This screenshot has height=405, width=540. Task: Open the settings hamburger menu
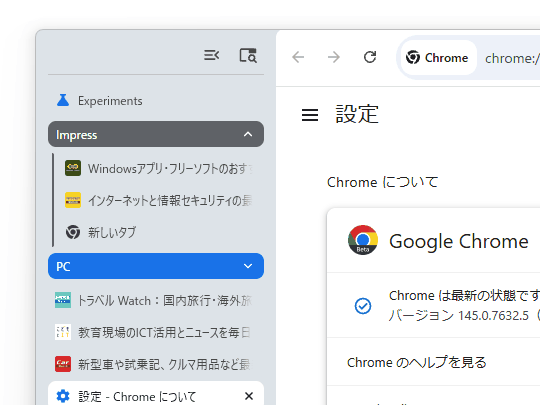tap(310, 115)
